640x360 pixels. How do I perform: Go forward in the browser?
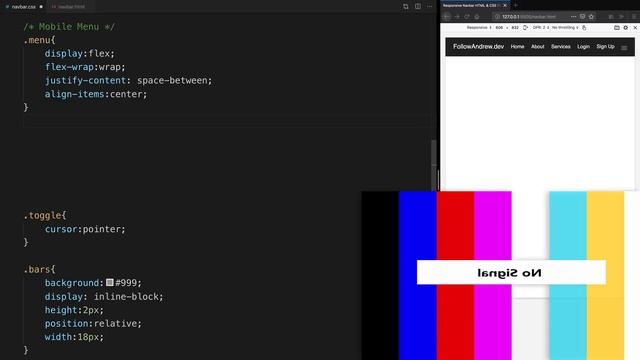pos(457,17)
